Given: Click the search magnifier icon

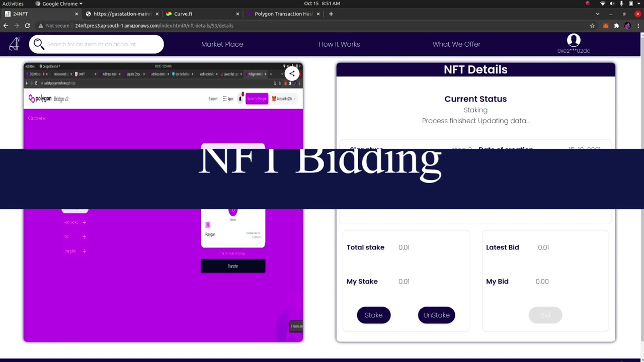Looking at the screenshot, I should [x=39, y=44].
